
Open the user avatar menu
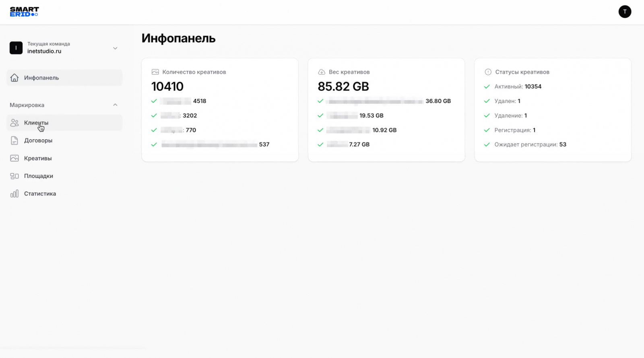pyautogui.click(x=625, y=12)
